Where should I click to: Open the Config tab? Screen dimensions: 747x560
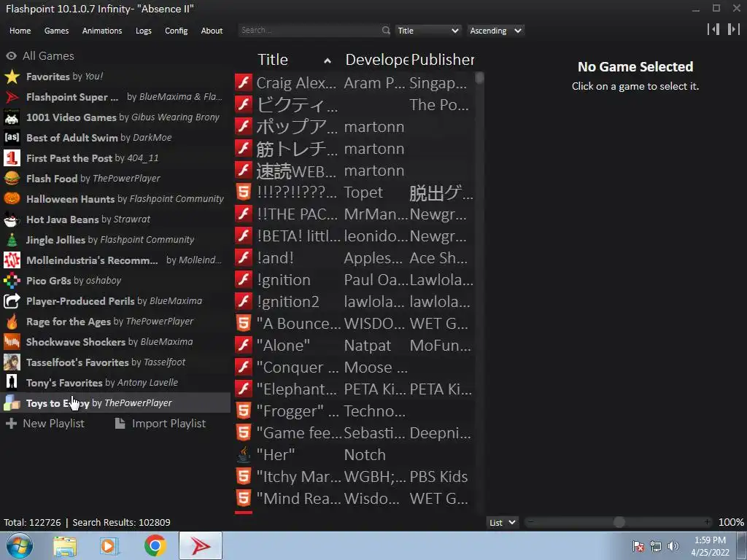click(x=177, y=31)
